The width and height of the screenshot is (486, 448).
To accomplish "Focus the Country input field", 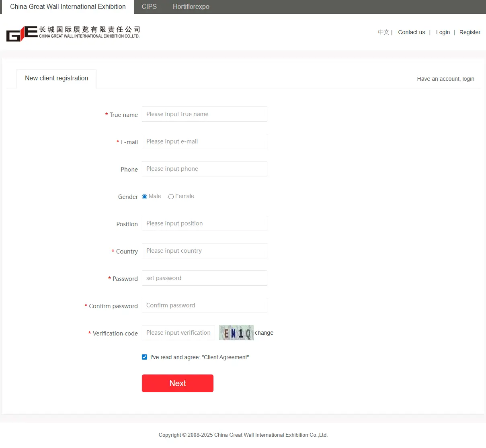I will click(x=204, y=251).
